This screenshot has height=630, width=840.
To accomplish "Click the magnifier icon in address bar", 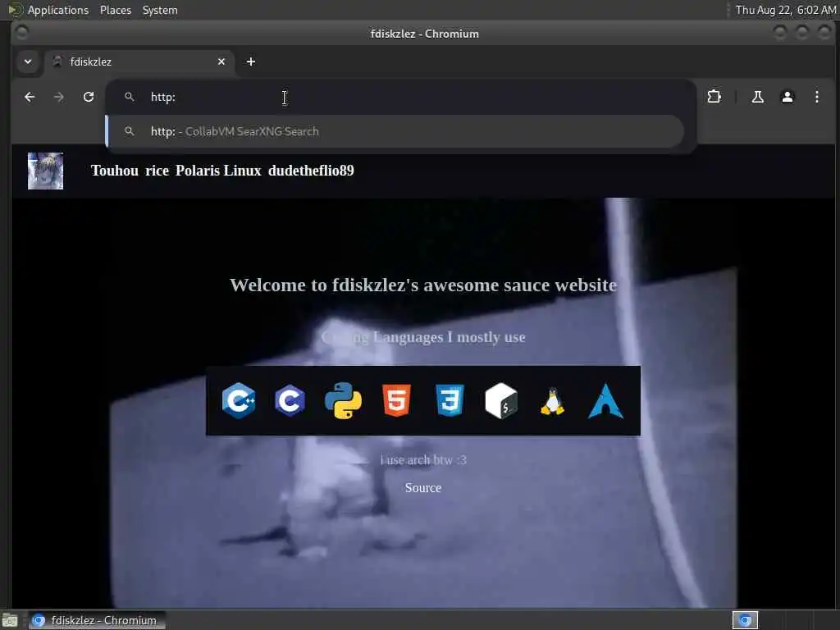I will tap(129, 97).
